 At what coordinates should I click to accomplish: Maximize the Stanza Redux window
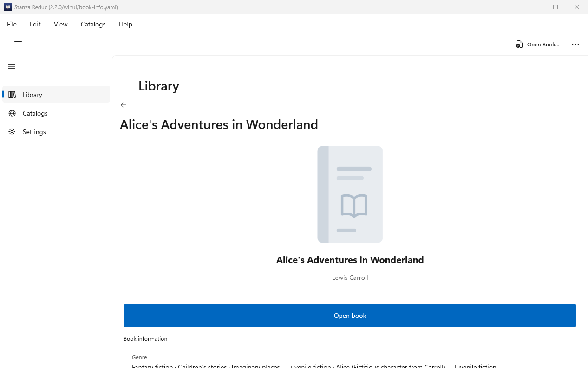[x=555, y=7]
